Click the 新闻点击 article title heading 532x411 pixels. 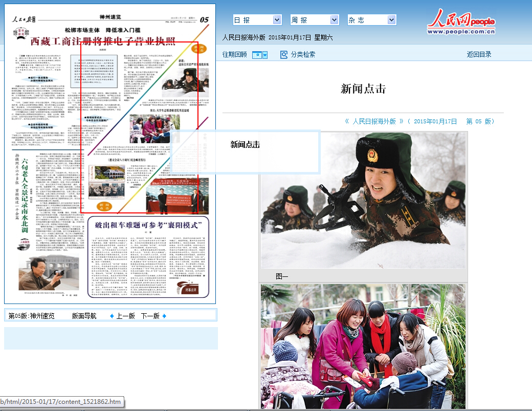363,89
